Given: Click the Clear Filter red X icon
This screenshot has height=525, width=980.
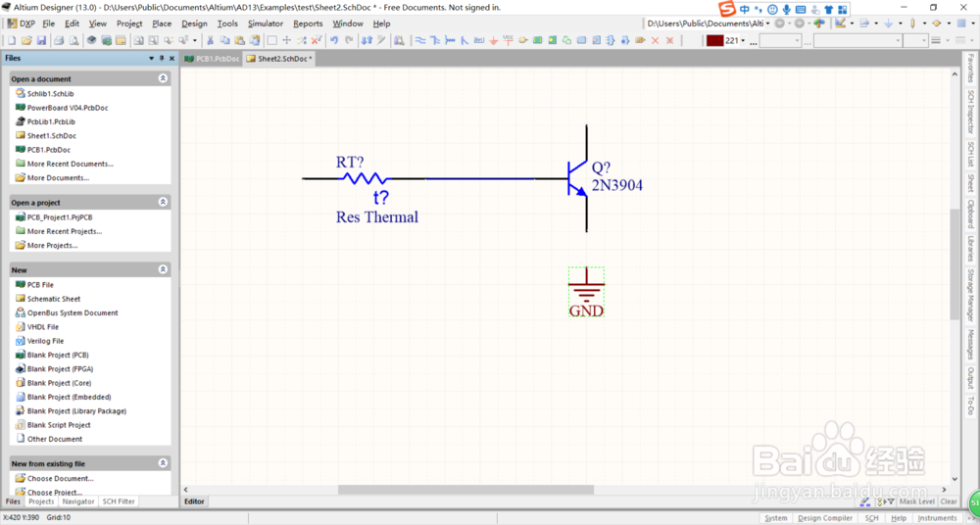Looking at the screenshot, I should pos(317,40).
